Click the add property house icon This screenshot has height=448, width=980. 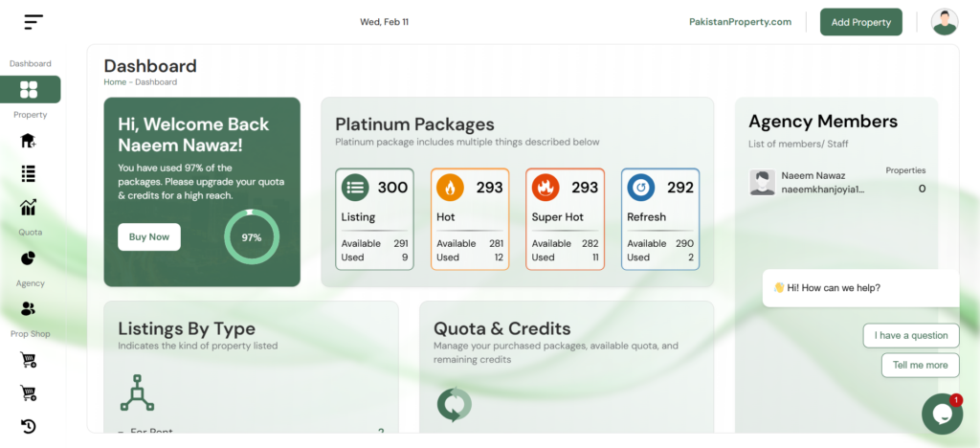(28, 141)
